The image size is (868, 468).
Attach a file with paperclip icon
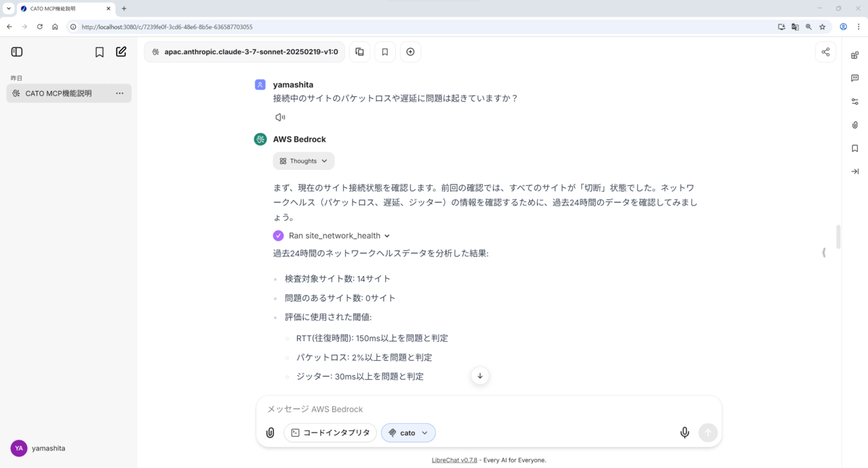pos(270,433)
